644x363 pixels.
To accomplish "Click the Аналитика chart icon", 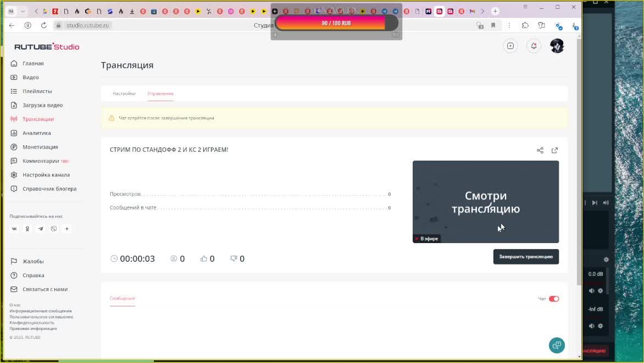I will [x=14, y=133].
